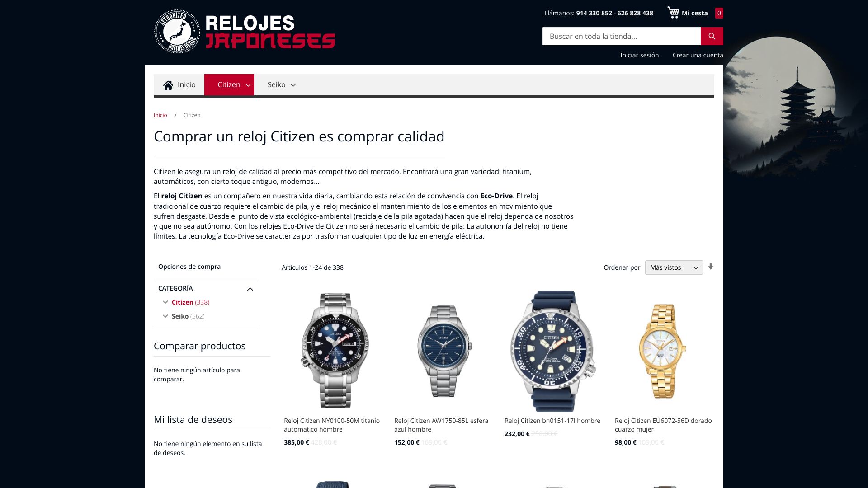Open the Citizen NY0100-50M watch image
This screenshot has width=868, height=488.
click(x=335, y=351)
